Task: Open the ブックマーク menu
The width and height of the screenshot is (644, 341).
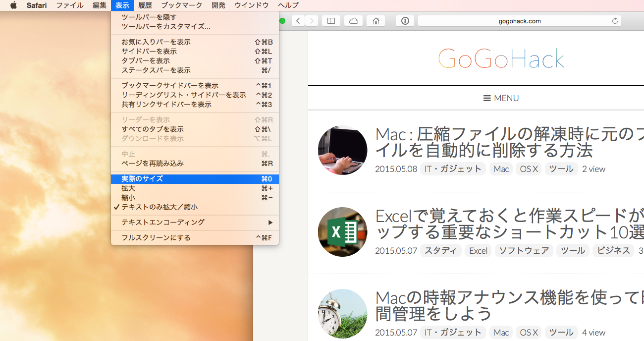Action: (x=182, y=5)
